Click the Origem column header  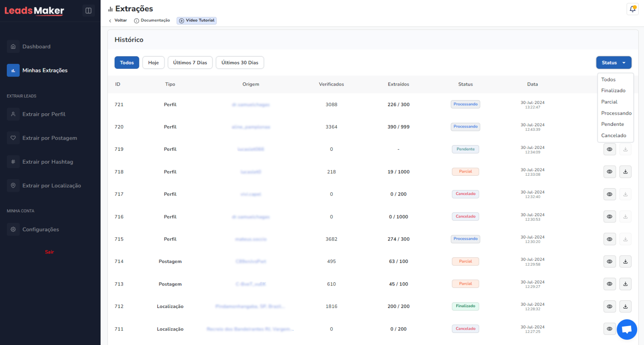click(251, 84)
